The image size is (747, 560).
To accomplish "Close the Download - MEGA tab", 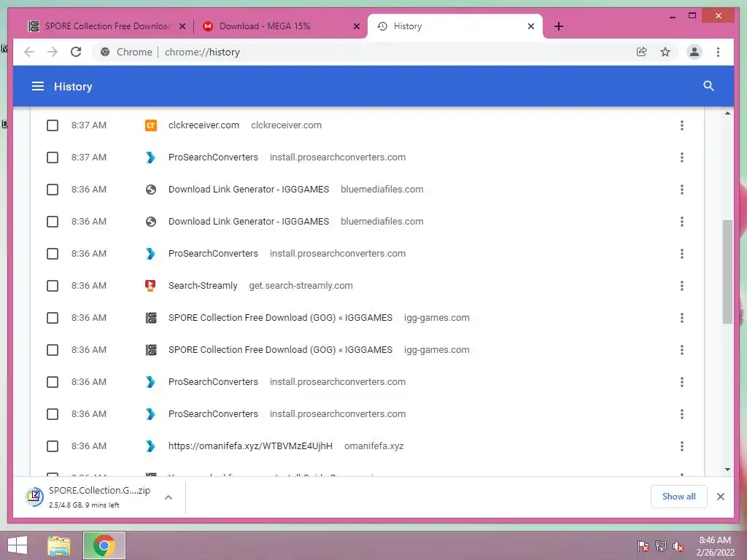I will [x=356, y=27].
